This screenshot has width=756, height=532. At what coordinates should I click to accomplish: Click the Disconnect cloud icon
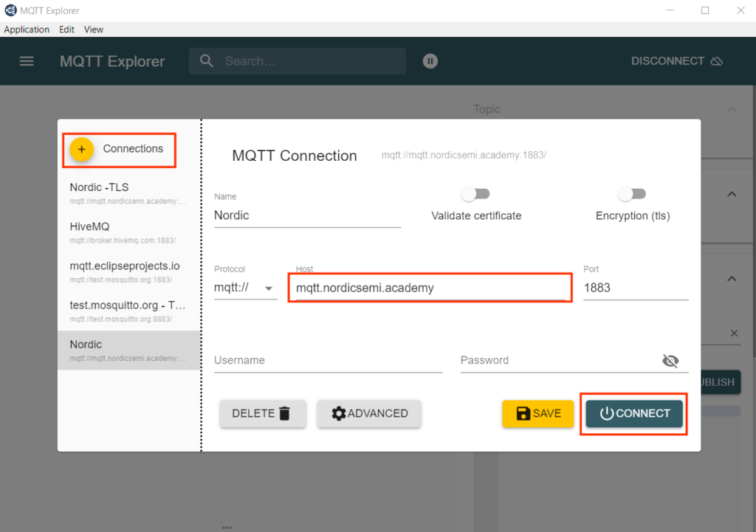(716, 61)
